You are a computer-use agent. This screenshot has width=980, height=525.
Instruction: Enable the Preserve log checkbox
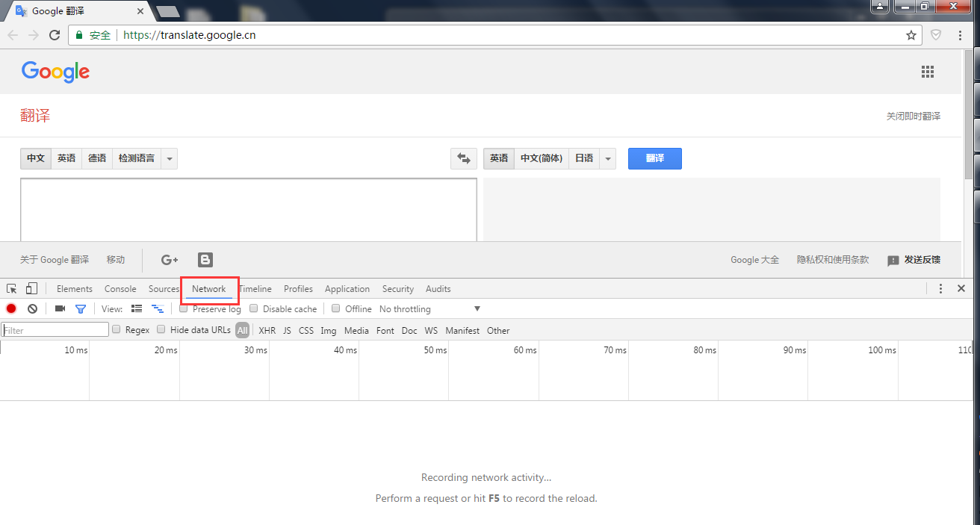[x=184, y=308]
